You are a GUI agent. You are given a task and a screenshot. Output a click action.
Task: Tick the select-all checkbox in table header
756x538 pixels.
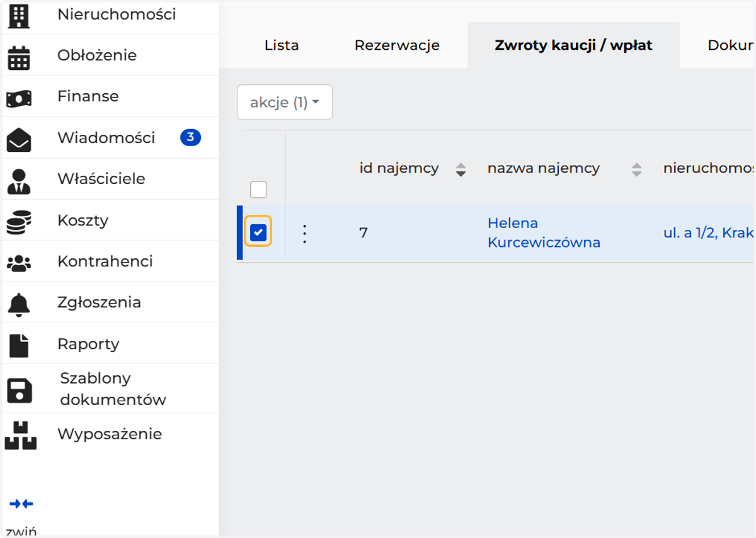258,189
